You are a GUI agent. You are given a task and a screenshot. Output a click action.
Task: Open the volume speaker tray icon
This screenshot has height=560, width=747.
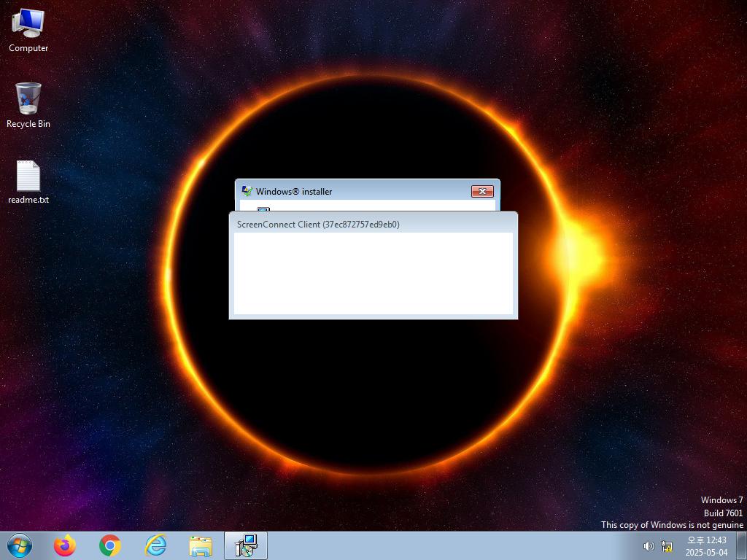(x=649, y=546)
